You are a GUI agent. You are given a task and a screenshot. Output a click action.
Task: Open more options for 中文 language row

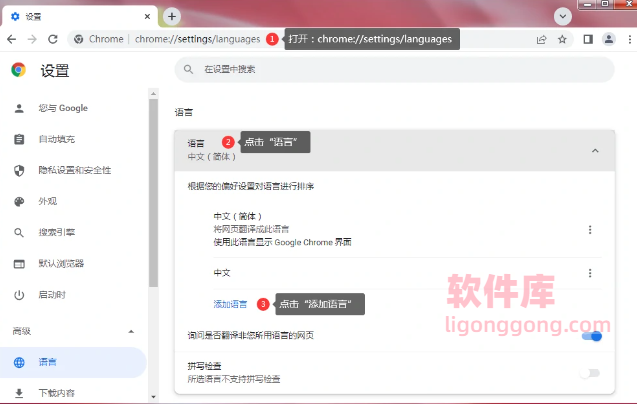click(x=590, y=273)
